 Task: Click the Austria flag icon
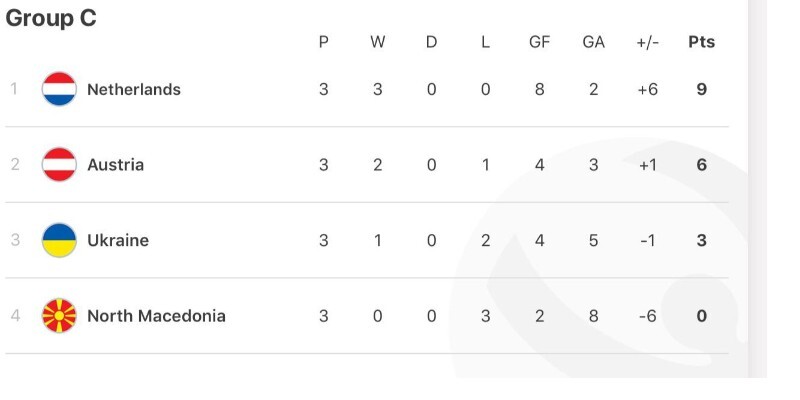[59, 165]
